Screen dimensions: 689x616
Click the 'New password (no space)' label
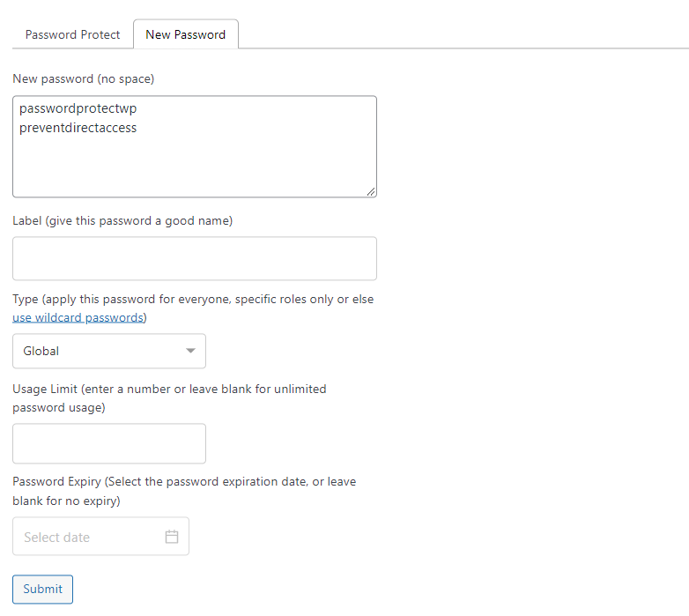tap(84, 79)
